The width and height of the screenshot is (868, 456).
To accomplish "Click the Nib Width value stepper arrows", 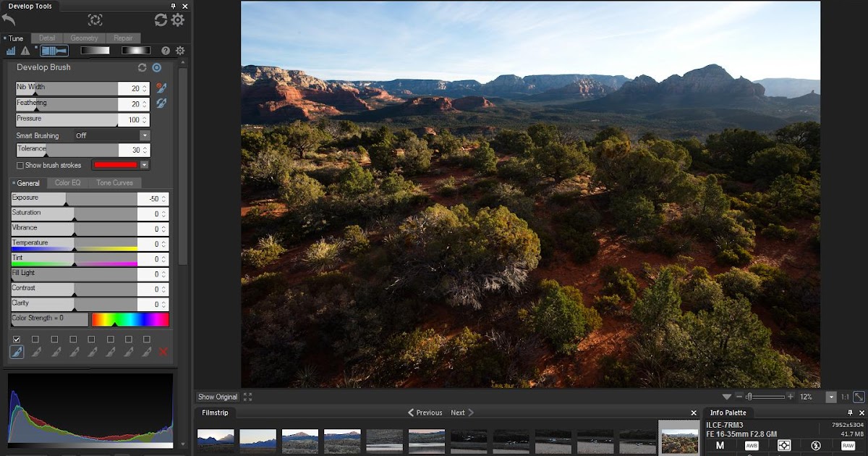I will 145,88.
